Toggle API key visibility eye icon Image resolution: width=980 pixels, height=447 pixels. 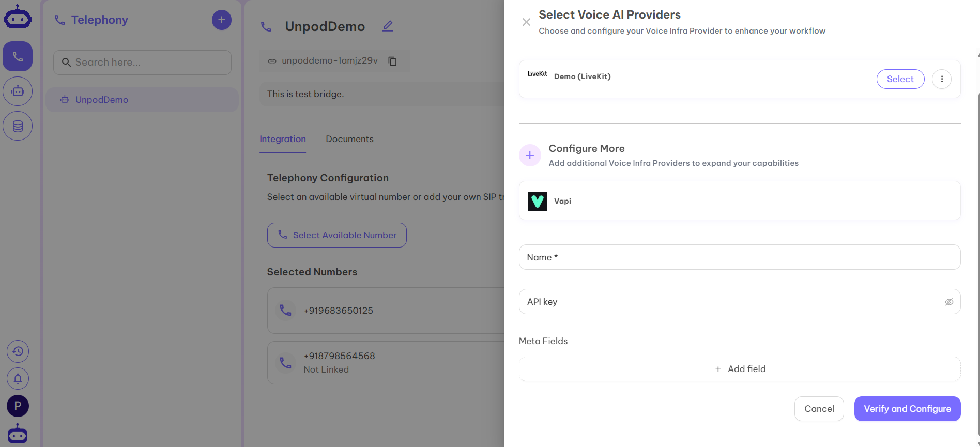pos(949,302)
